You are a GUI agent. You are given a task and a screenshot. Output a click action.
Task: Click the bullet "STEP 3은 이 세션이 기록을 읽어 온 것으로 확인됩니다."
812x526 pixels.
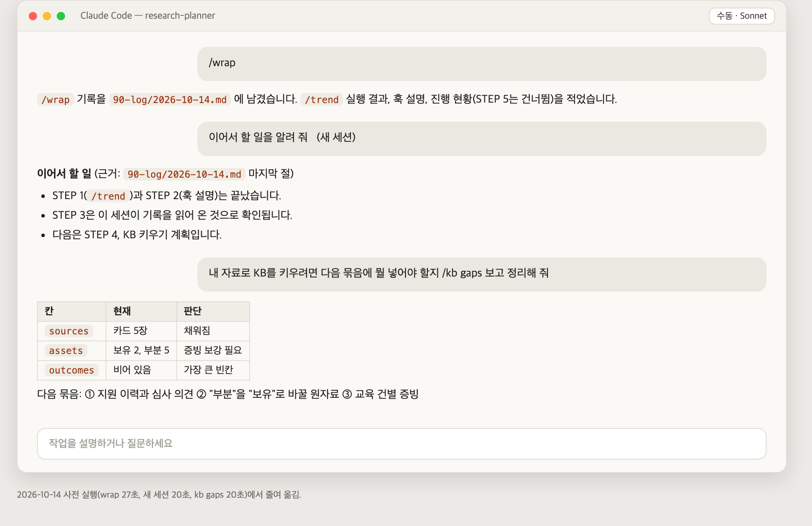click(x=172, y=215)
